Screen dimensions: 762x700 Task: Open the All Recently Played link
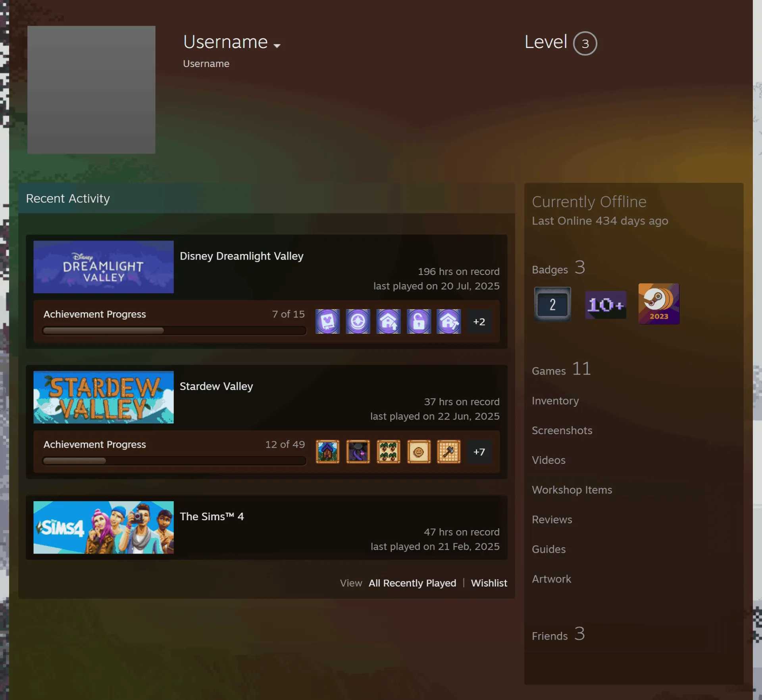click(x=412, y=583)
